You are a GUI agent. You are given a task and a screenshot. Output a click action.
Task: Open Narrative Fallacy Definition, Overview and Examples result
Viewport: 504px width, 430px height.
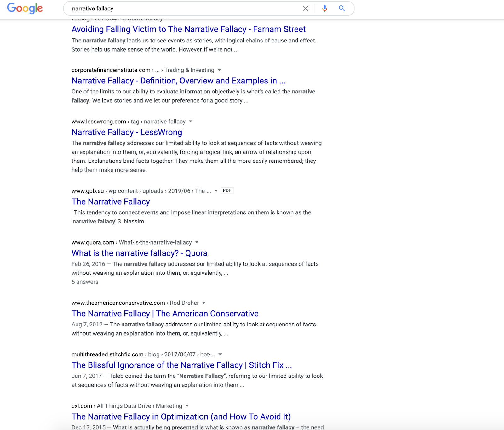[179, 81]
